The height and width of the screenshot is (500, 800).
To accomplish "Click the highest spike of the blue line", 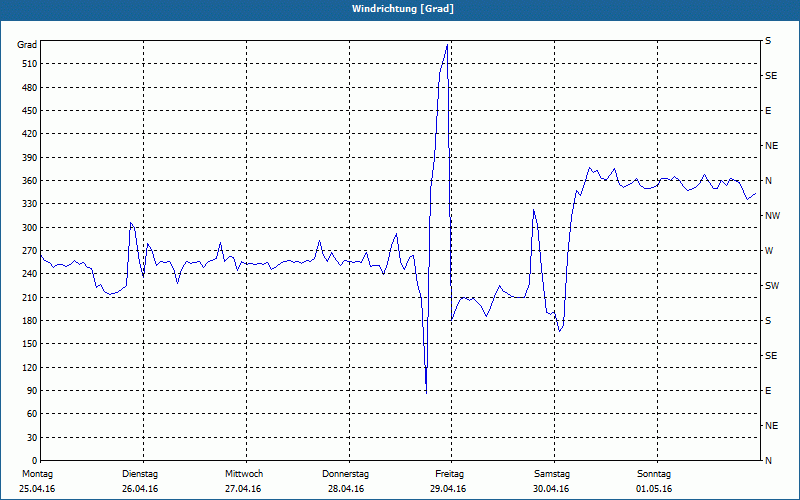I will 447,45.
